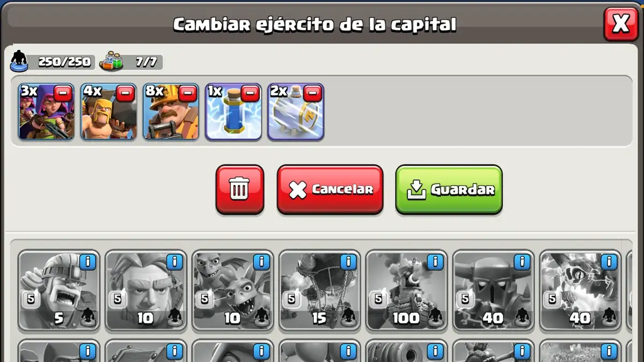Add the Balloon troop costing 15 housing
This screenshot has height=362, width=644.
320,291
